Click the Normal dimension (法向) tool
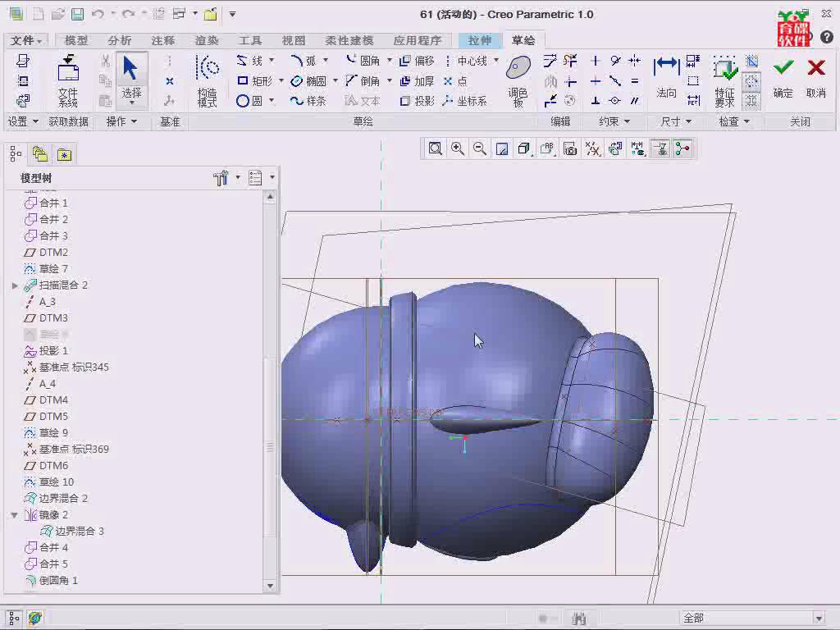840x630 pixels. tap(666, 78)
